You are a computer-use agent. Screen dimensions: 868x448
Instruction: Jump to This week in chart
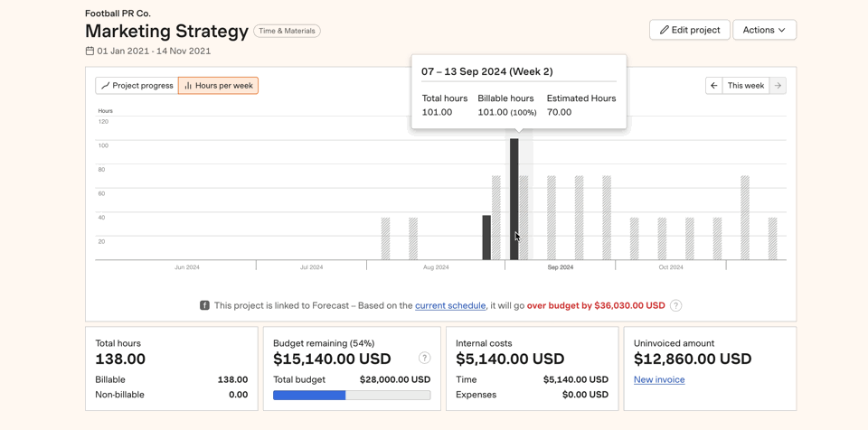pos(746,86)
